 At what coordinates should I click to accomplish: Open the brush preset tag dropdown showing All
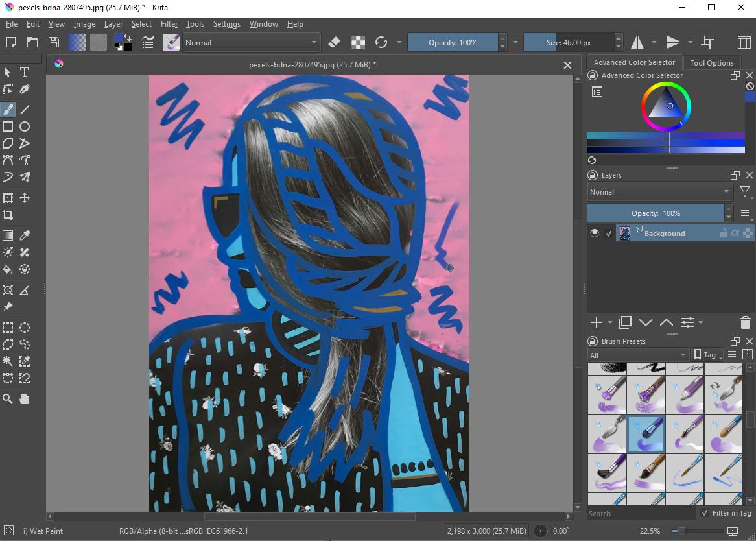point(637,355)
